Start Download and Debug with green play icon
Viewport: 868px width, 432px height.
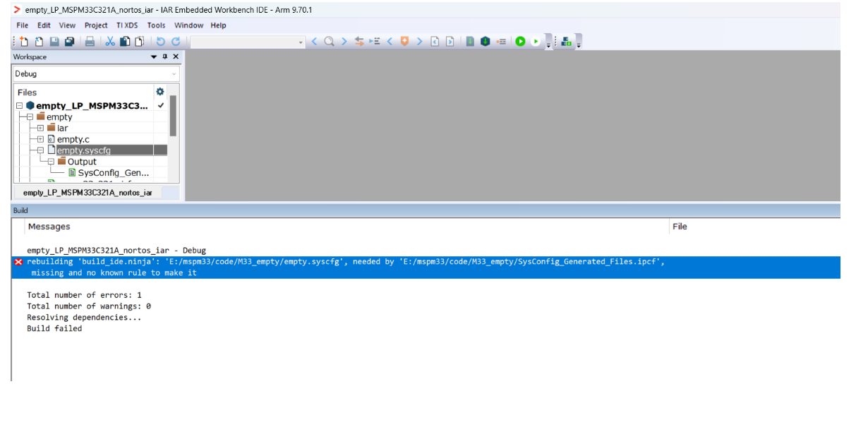[521, 42]
